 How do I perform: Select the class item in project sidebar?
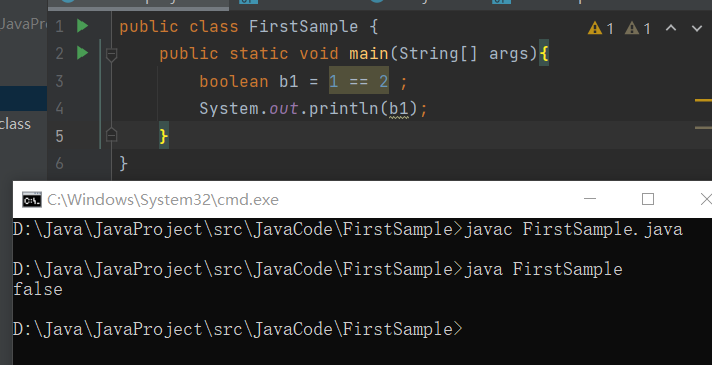click(x=15, y=124)
